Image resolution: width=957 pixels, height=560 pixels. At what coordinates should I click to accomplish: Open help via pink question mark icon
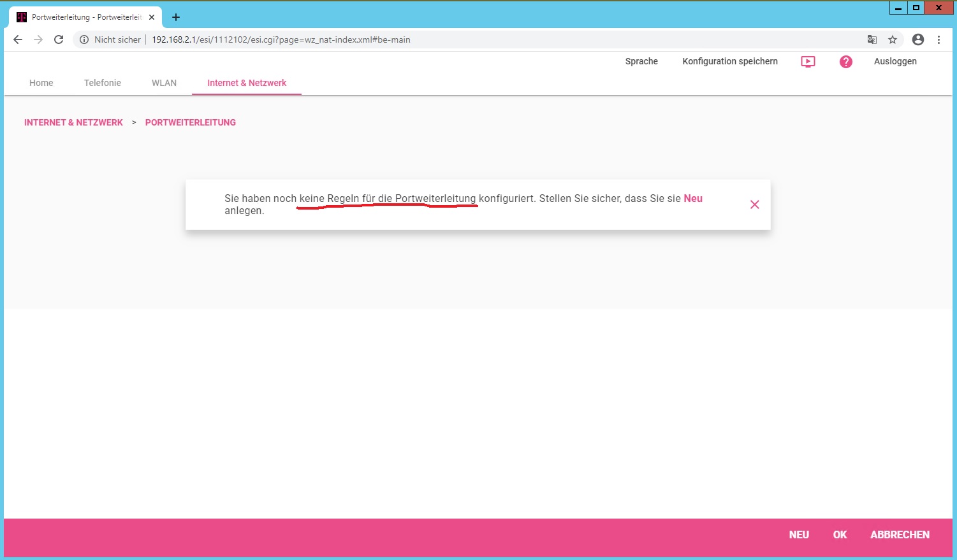click(x=845, y=62)
